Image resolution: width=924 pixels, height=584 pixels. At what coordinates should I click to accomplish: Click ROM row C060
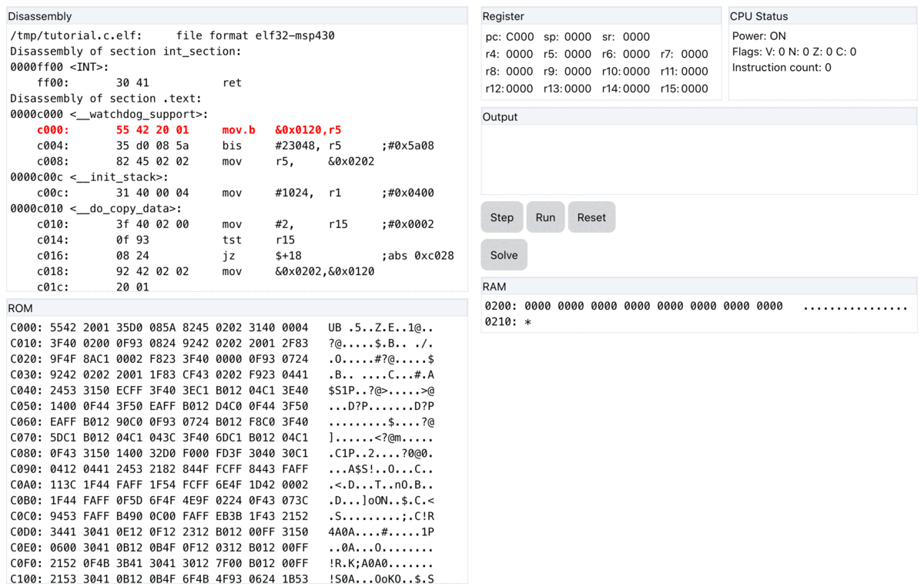pyautogui.click(x=223, y=421)
